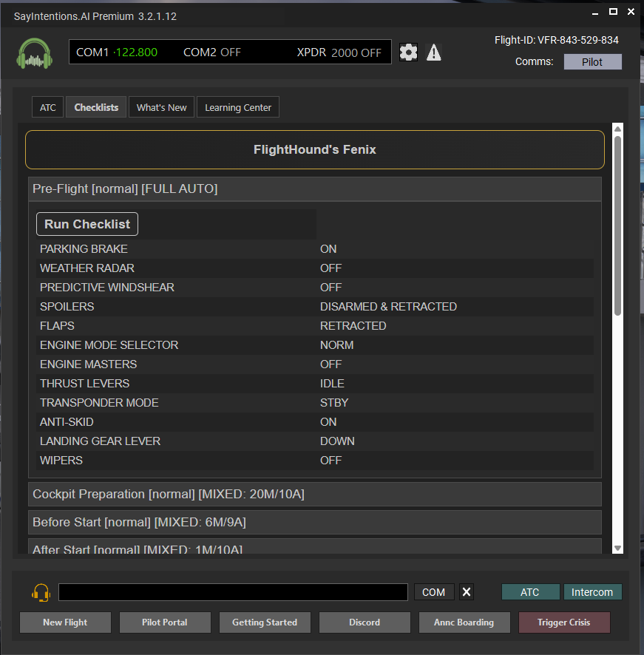Image resolution: width=644 pixels, height=655 pixels.
Task: Maximize the SayIntentions.AI window
Action: click(x=613, y=12)
